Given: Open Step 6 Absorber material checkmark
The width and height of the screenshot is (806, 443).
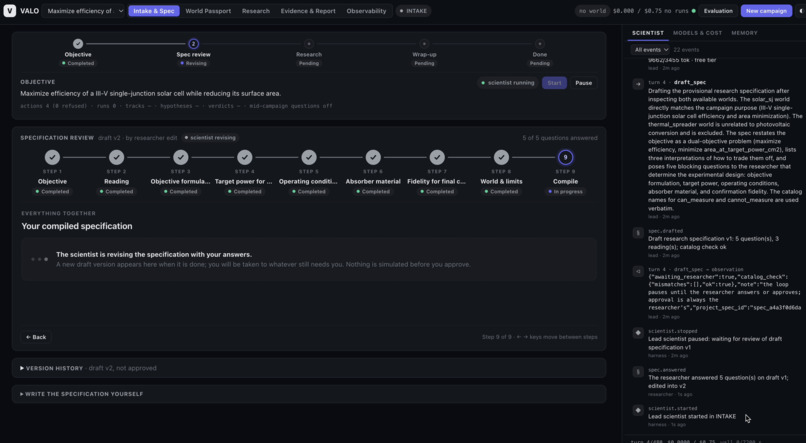Looking at the screenshot, I should point(373,157).
